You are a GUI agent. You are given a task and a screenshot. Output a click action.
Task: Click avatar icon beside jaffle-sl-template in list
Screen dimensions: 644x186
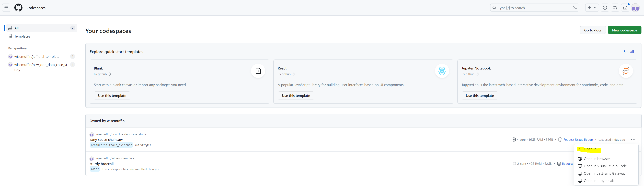pos(92,159)
